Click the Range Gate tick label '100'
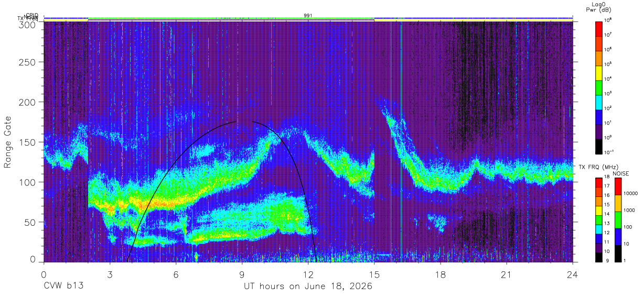This screenshot has height=297, width=644. (27, 182)
